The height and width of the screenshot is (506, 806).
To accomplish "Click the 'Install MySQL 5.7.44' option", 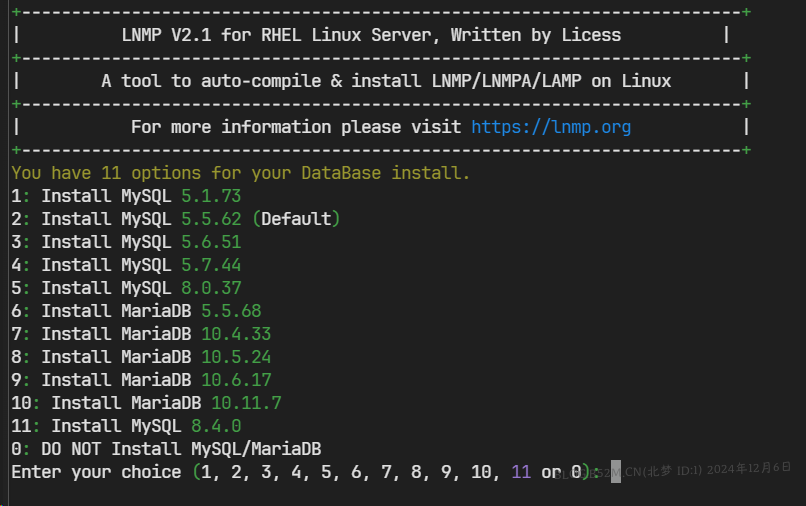I will click(126, 265).
